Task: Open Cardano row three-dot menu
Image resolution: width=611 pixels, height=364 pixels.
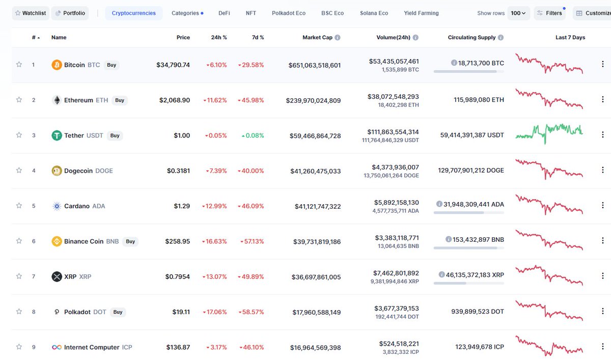Action: (603, 206)
